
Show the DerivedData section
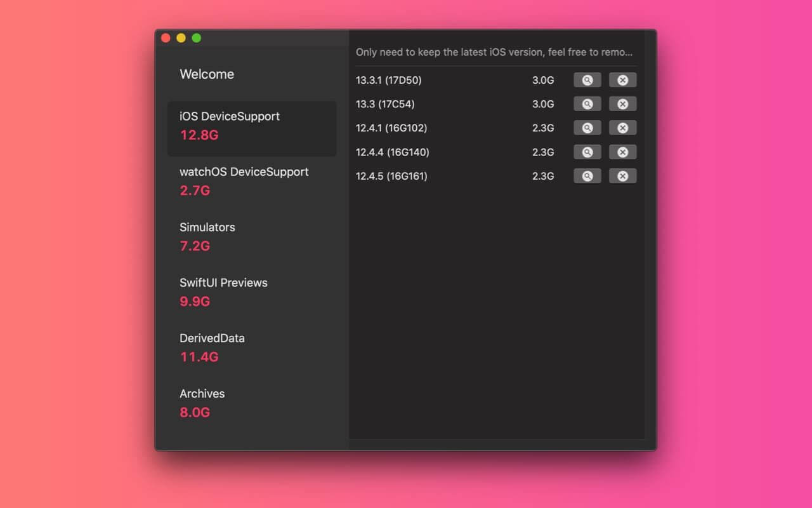[x=252, y=347]
